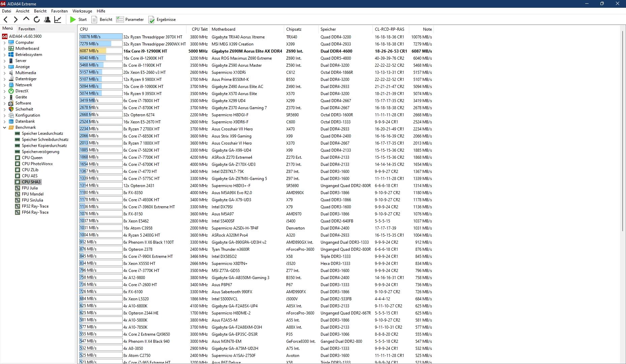This screenshot has width=626, height=364.
Task: Click the Geräte device icon
Action: tap(11, 97)
